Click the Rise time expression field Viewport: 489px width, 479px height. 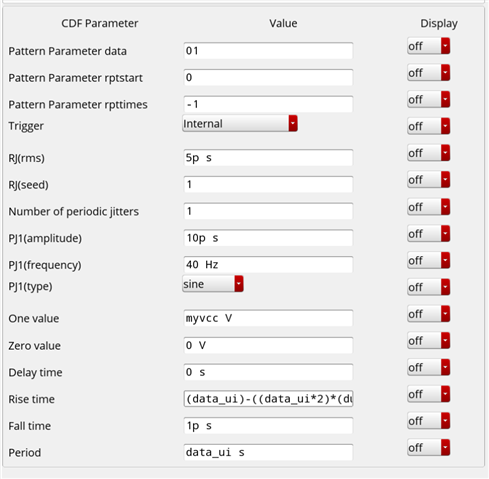[268, 399]
